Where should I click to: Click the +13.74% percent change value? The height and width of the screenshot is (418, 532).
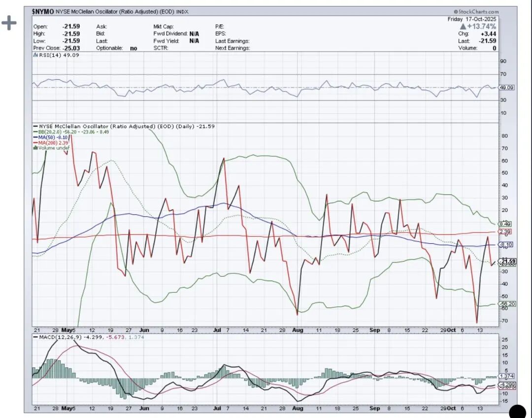(x=481, y=27)
